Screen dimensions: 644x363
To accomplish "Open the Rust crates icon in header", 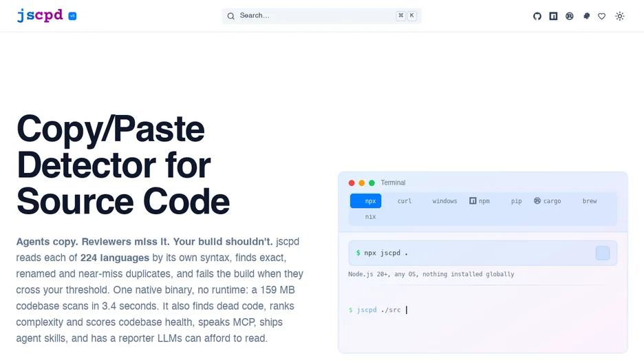I will pos(569,16).
